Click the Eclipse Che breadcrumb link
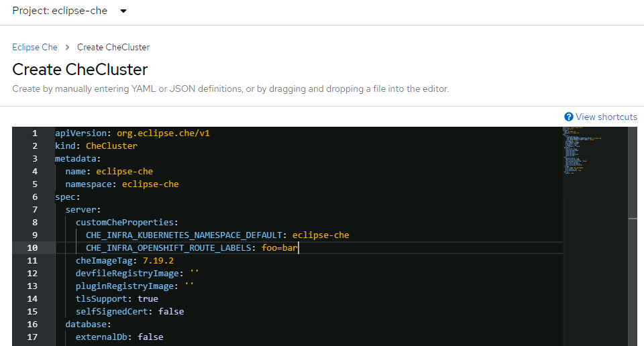644x346 pixels. [x=34, y=47]
